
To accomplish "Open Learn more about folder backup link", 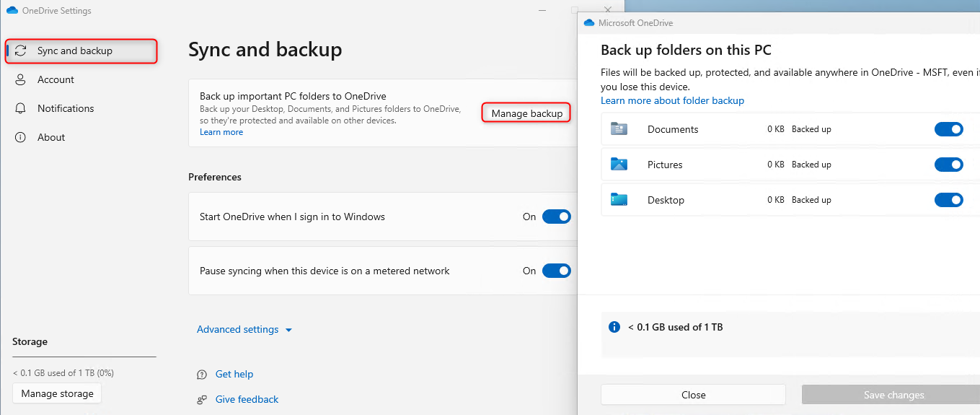I will pos(672,100).
